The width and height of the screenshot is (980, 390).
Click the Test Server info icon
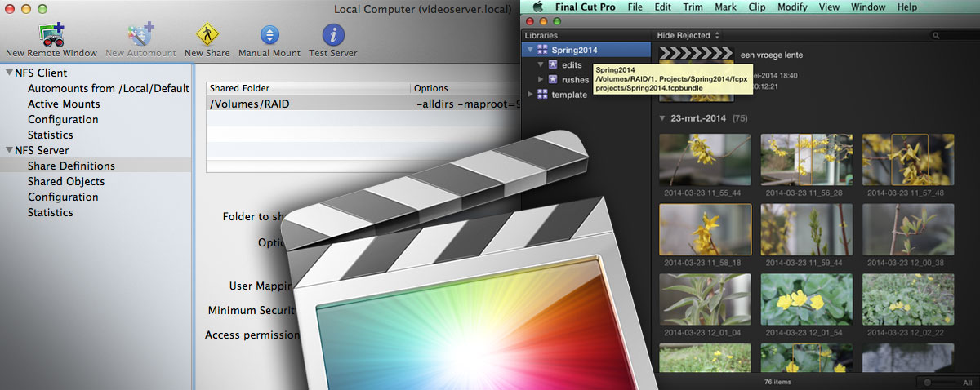[x=333, y=35]
